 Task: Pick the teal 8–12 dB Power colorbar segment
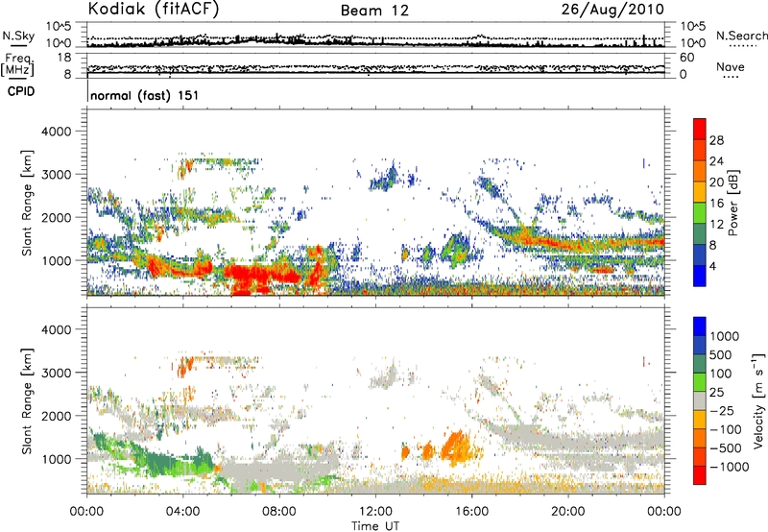point(700,234)
